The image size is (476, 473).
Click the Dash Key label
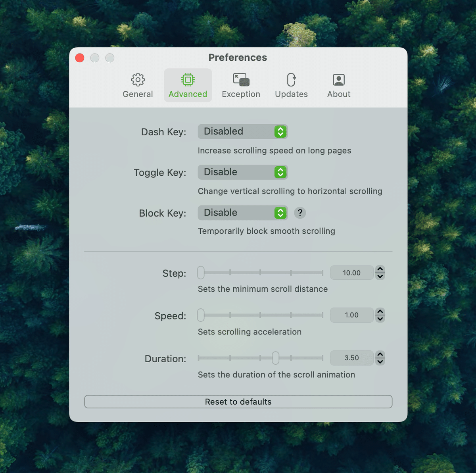pos(163,132)
